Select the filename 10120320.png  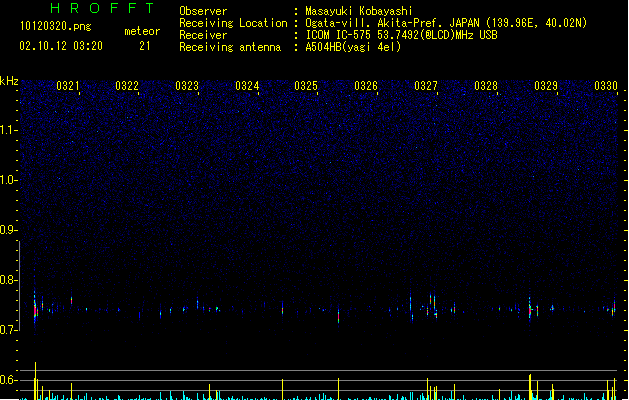[56, 26]
